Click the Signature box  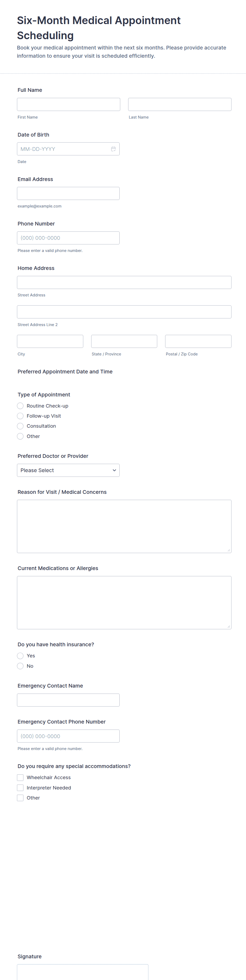pos(83,972)
